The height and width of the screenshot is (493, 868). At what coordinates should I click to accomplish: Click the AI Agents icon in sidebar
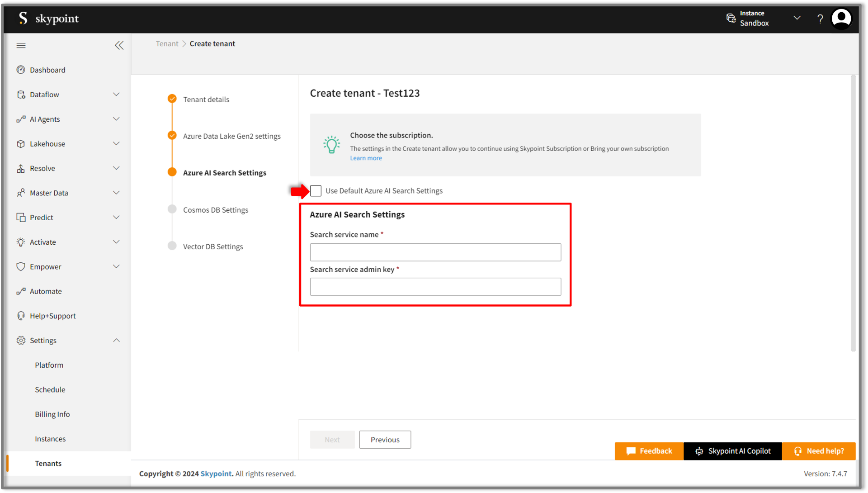click(20, 119)
